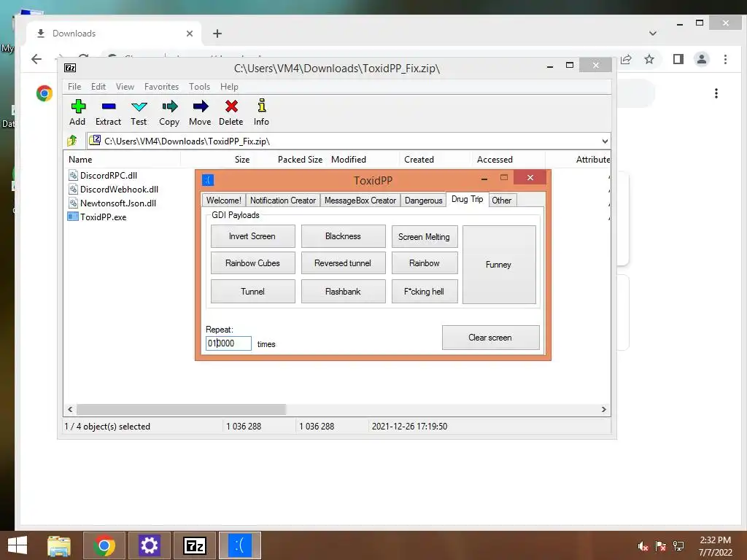Click the Flashbank button

pos(343,292)
